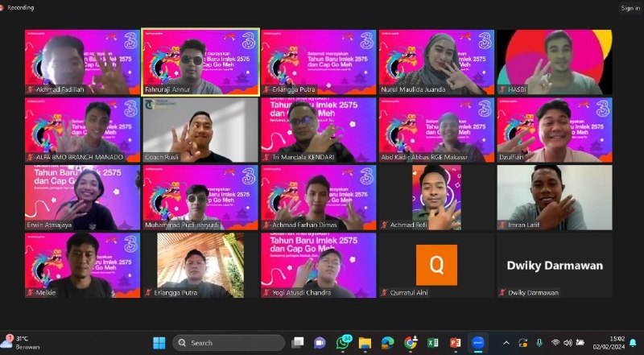Open the Windows Start menu

[x=159, y=343]
